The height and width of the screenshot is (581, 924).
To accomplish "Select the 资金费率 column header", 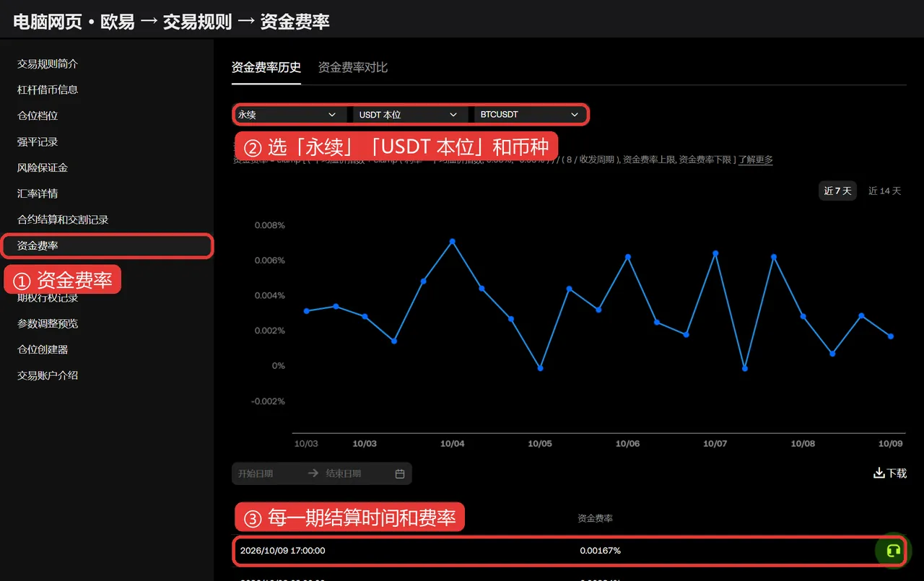I will tap(596, 518).
